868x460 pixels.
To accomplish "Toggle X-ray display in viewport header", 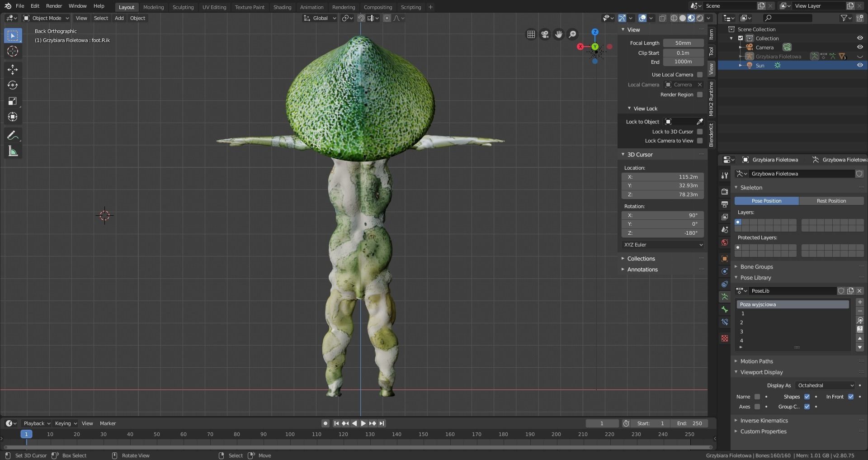I will 662,18.
